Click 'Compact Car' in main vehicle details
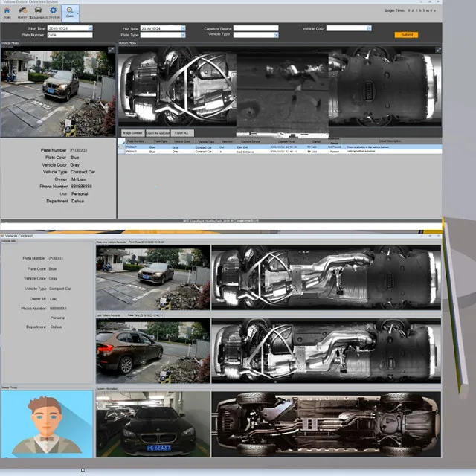The width and height of the screenshot is (476, 476). click(x=83, y=172)
